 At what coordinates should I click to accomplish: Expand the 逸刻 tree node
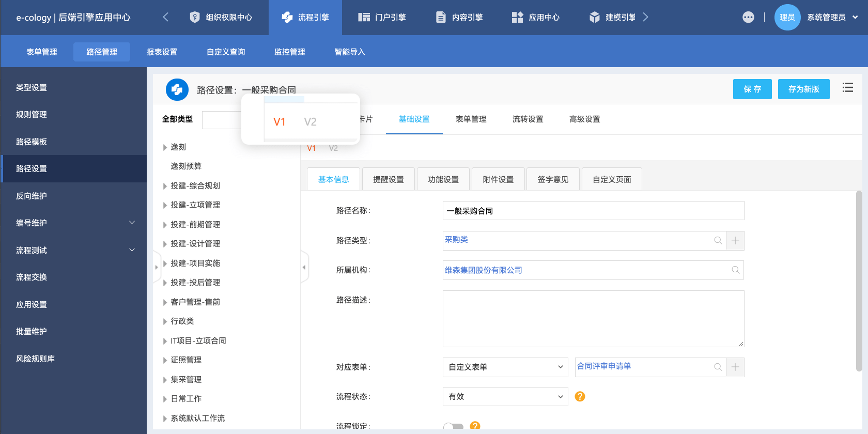pos(165,147)
